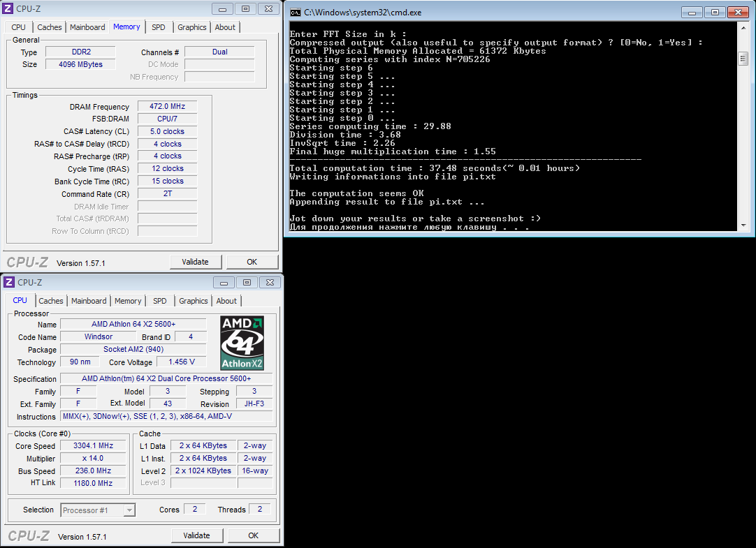Click Command Rate value 2T
The image size is (756, 548).
click(x=167, y=193)
